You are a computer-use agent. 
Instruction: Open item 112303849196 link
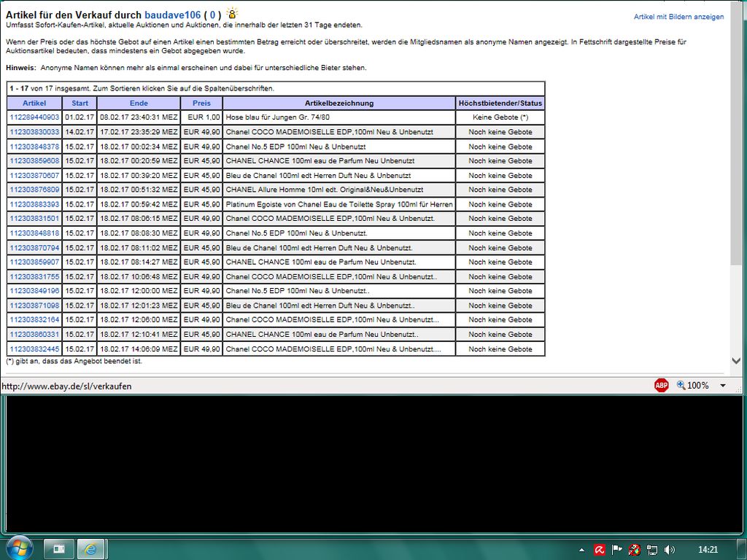tap(34, 291)
